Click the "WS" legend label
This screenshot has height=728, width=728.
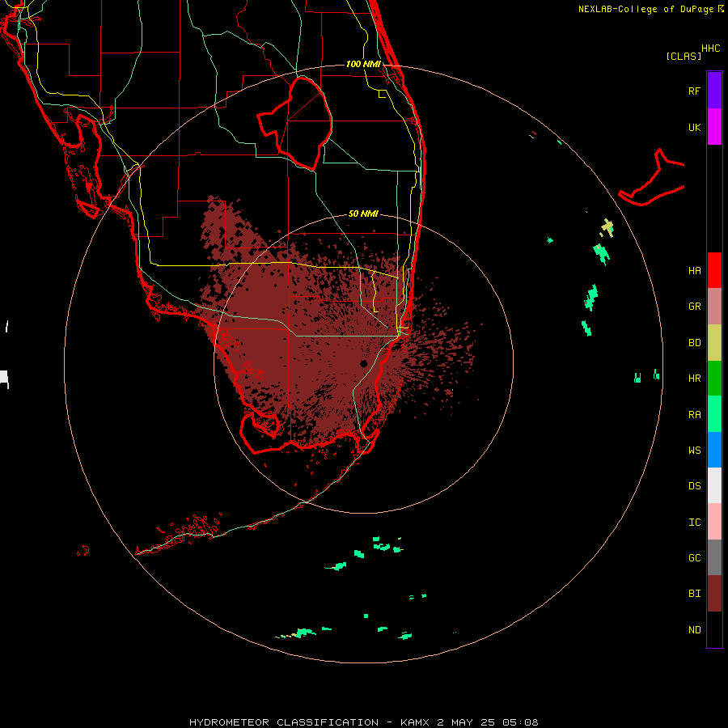(x=694, y=450)
